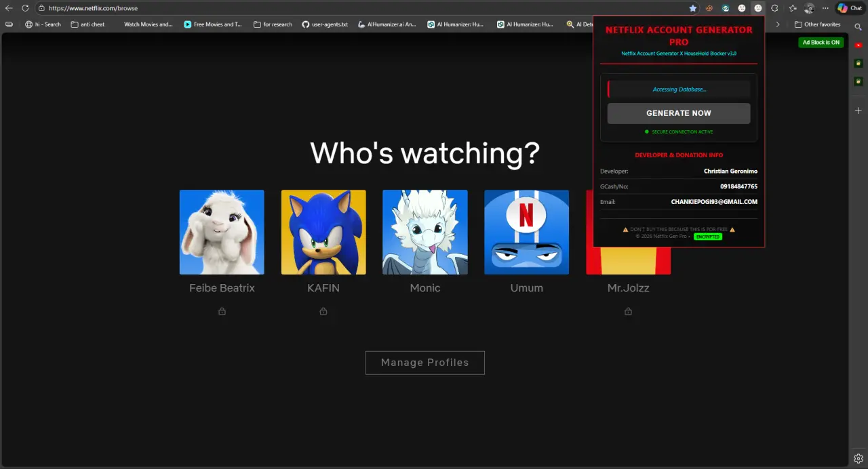Open sidebar search magnifier icon

859,27
